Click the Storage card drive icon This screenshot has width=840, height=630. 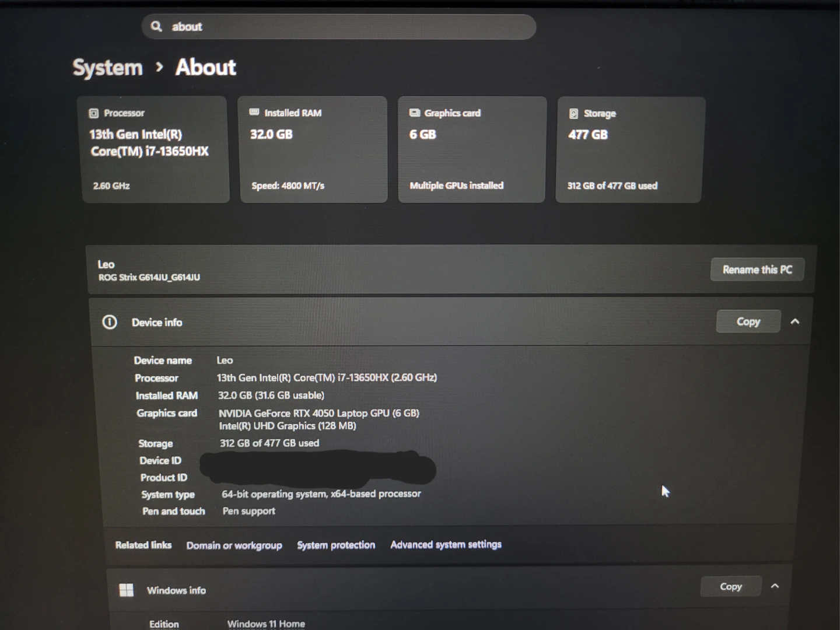573,113
